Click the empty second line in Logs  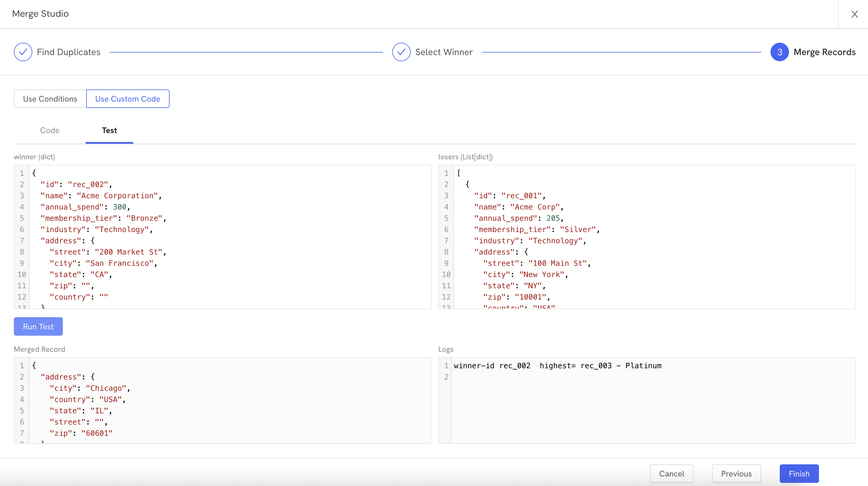[x=653, y=377]
